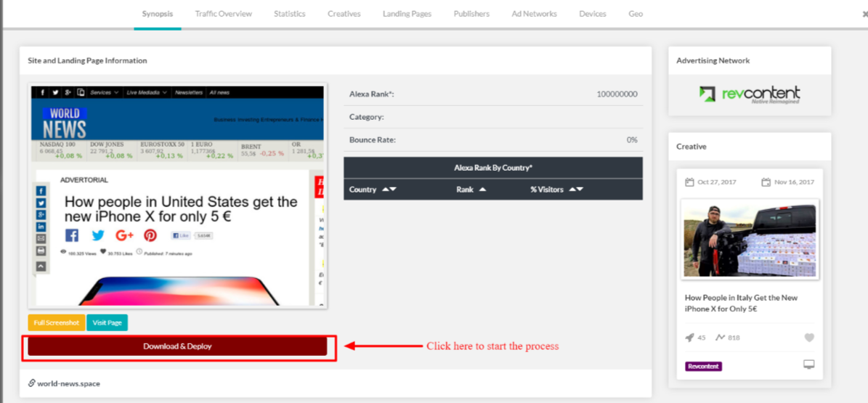Image resolution: width=868 pixels, height=403 pixels.
Task: Click the Full Screenshot button
Action: tap(57, 322)
